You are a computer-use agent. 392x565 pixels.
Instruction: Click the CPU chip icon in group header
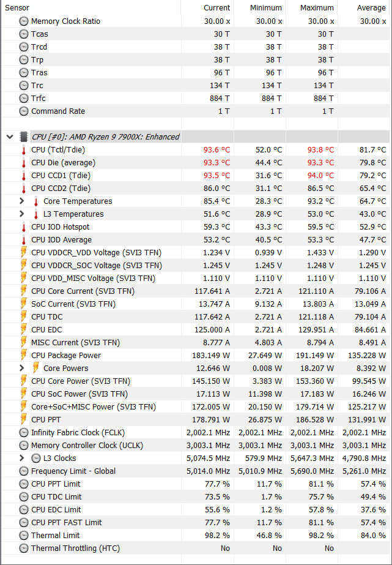pyautogui.click(x=24, y=137)
